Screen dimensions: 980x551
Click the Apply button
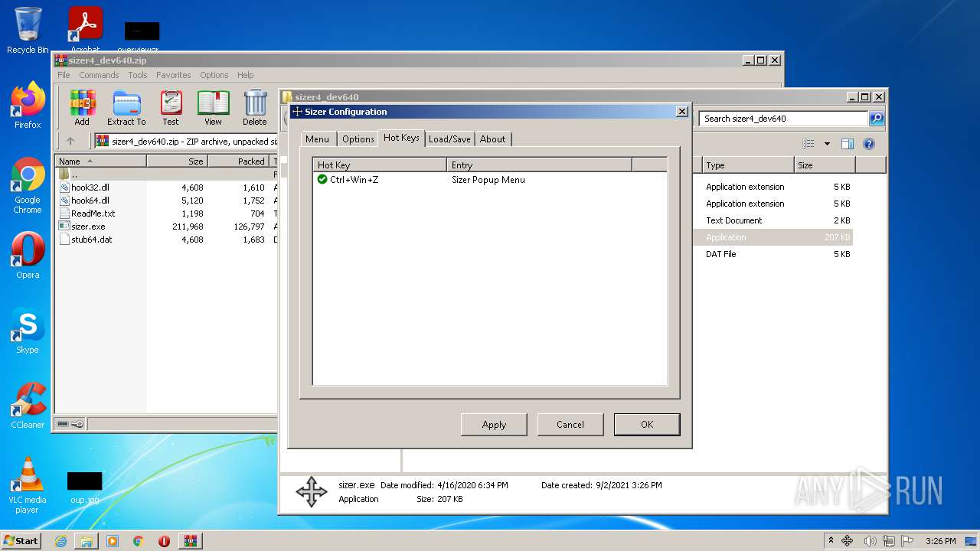click(494, 424)
